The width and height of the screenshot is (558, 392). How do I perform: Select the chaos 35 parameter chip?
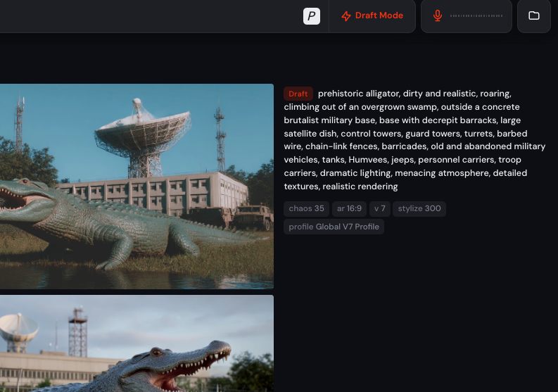tap(306, 208)
